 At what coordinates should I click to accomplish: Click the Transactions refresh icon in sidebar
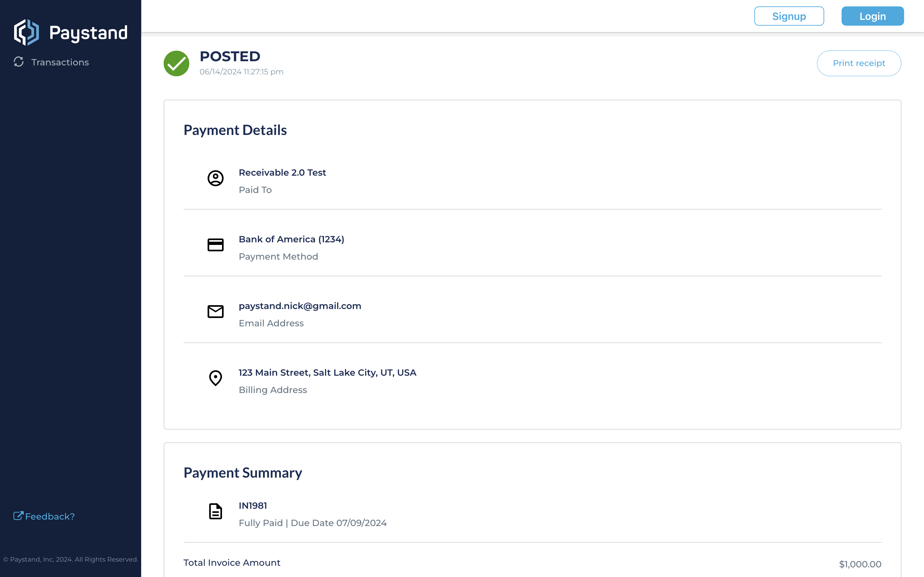coord(19,62)
